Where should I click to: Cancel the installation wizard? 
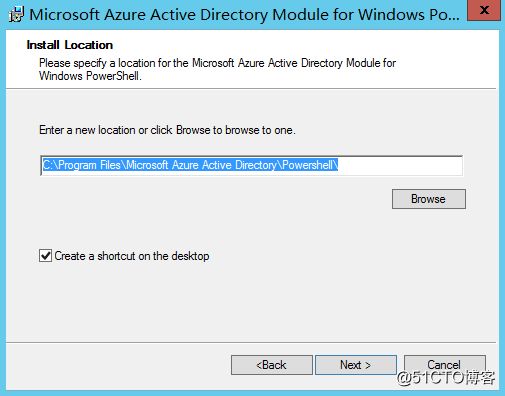click(444, 365)
